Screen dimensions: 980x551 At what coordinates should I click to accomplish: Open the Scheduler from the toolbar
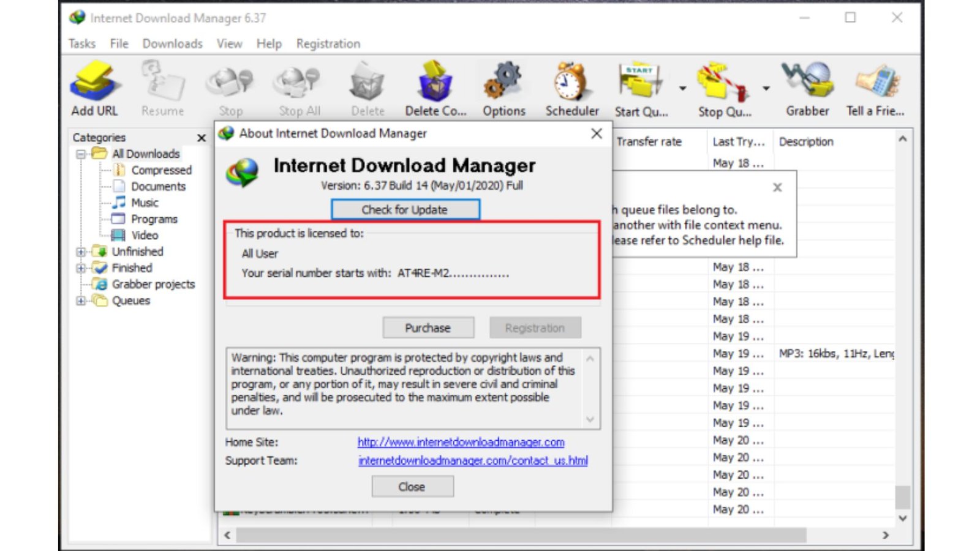pyautogui.click(x=572, y=89)
